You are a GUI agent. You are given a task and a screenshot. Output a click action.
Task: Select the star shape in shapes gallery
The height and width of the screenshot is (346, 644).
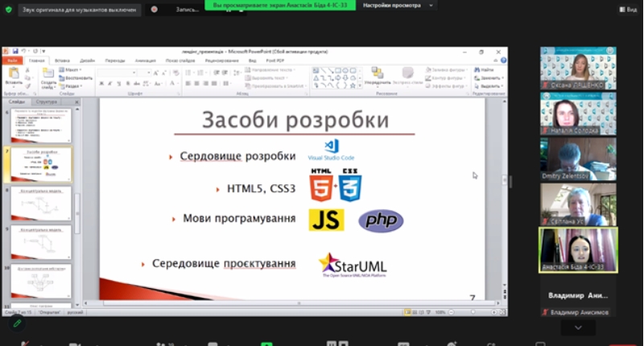[353, 86]
